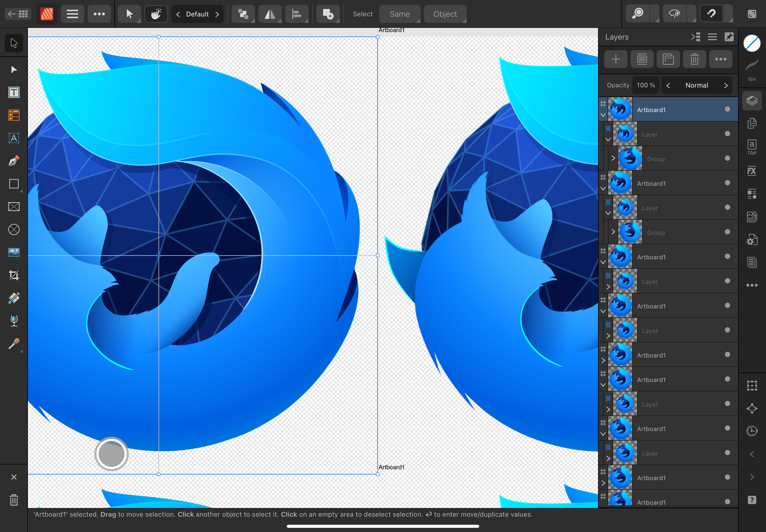766x532 pixels.
Task: Toggle visibility of second Group row
Action: [727, 232]
